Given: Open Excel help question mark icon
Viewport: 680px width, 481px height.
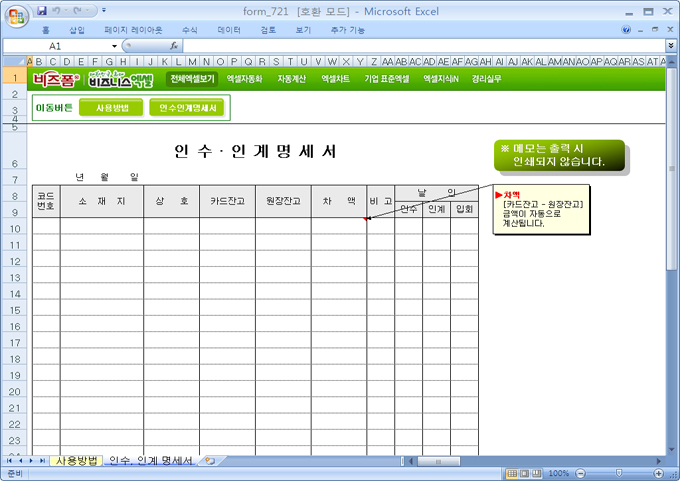Looking at the screenshot, I should coord(626,30).
